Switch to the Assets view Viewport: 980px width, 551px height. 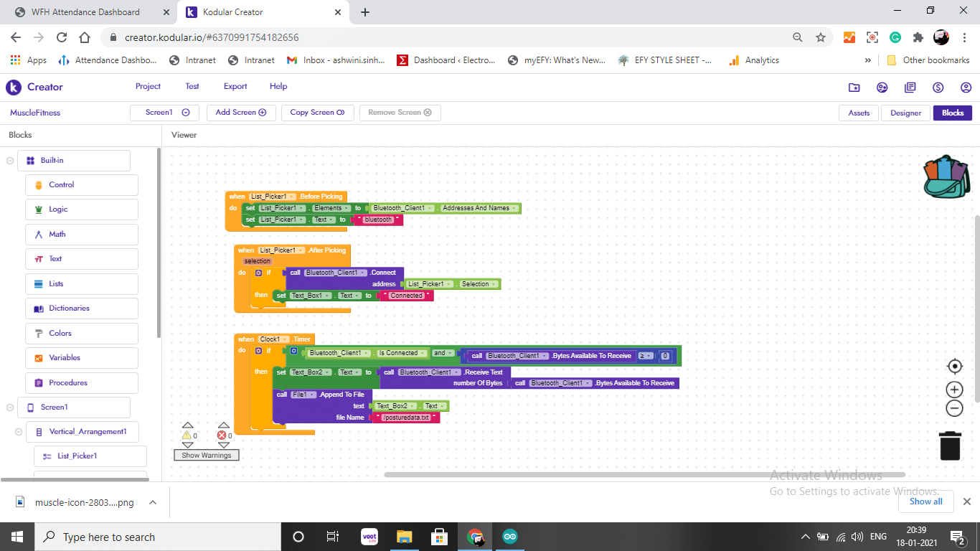coord(859,113)
